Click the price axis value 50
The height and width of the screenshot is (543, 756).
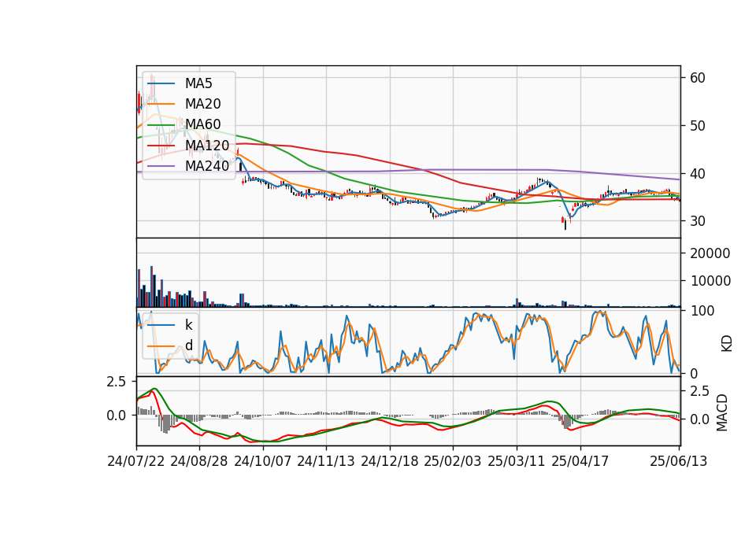[x=697, y=126]
